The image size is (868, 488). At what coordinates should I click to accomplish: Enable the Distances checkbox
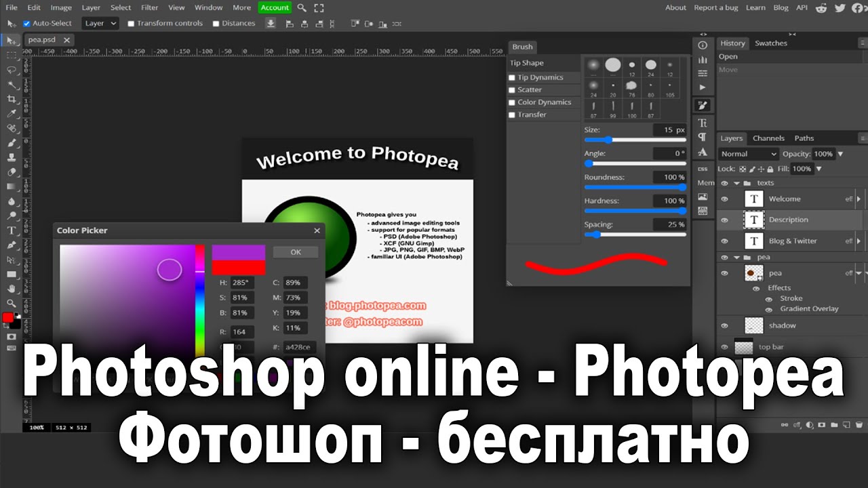[x=216, y=23]
